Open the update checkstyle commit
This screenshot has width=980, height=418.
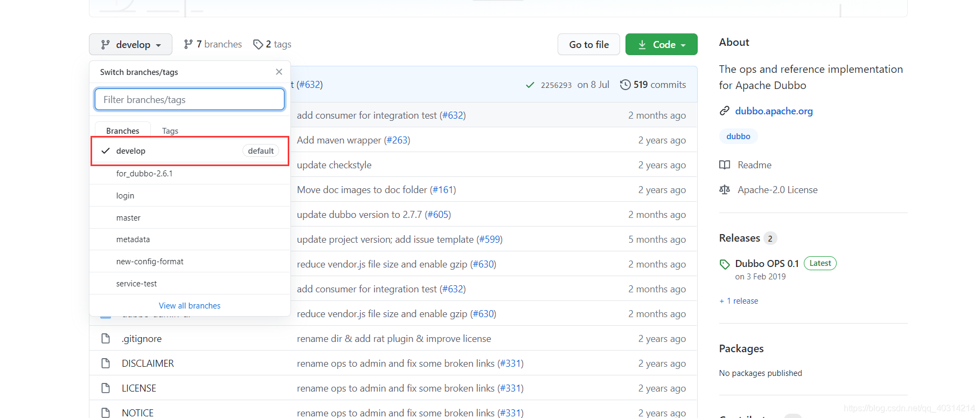click(x=334, y=165)
